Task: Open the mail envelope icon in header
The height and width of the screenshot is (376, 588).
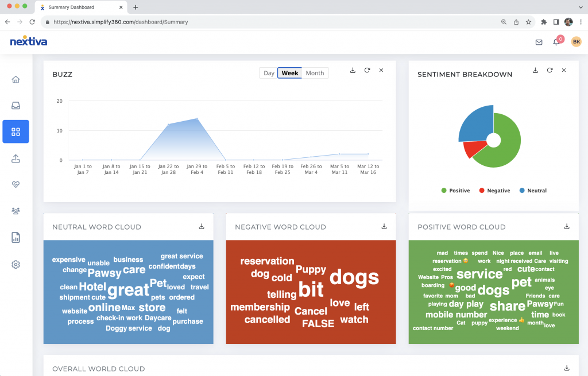Action: pos(539,42)
